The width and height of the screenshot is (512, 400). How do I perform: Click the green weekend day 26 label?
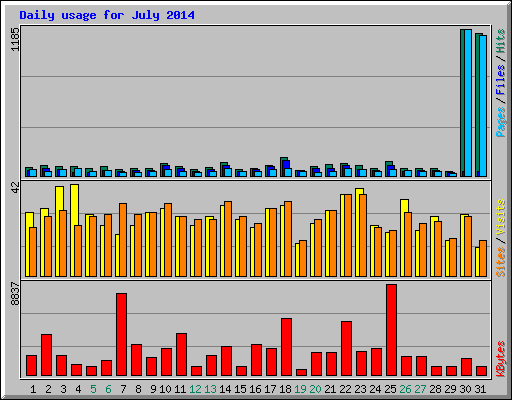405,389
